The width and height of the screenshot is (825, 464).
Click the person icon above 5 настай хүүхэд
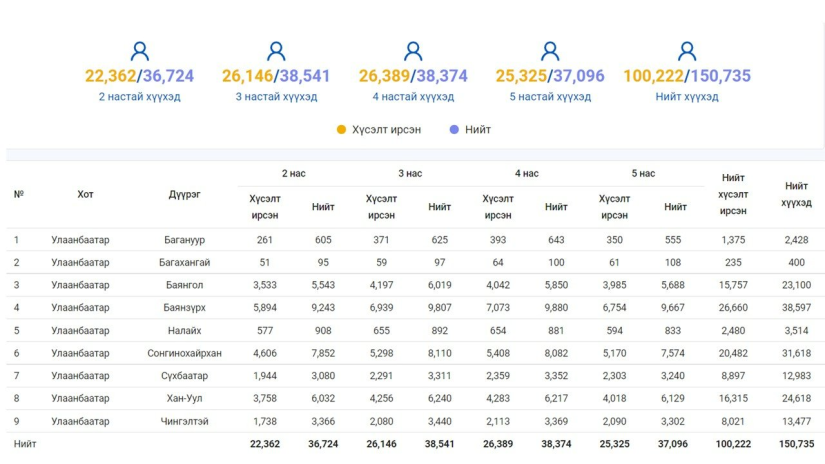pos(550,52)
